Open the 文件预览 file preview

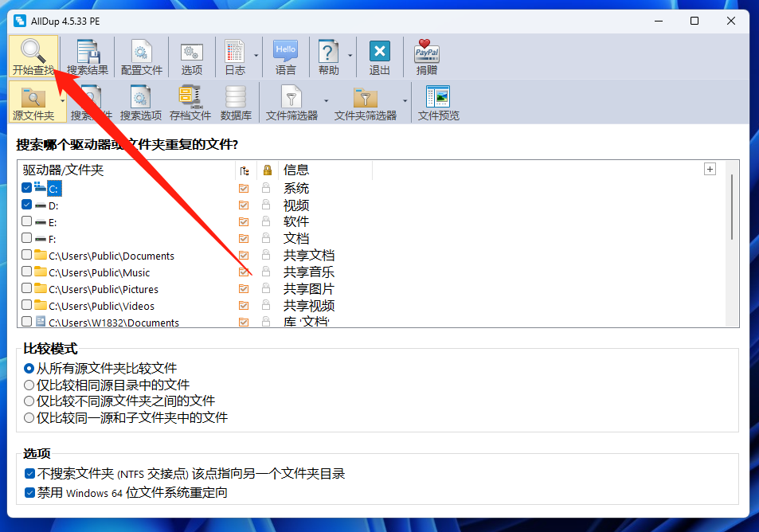pos(439,102)
